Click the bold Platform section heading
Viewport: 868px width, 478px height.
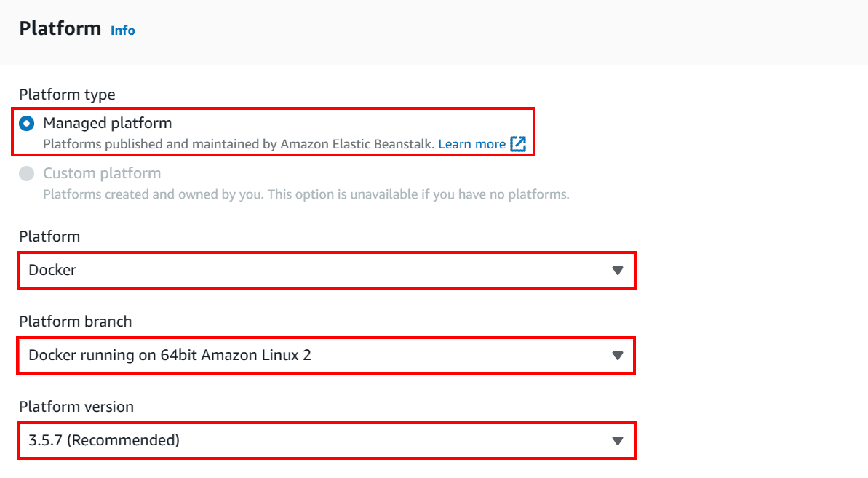point(60,28)
